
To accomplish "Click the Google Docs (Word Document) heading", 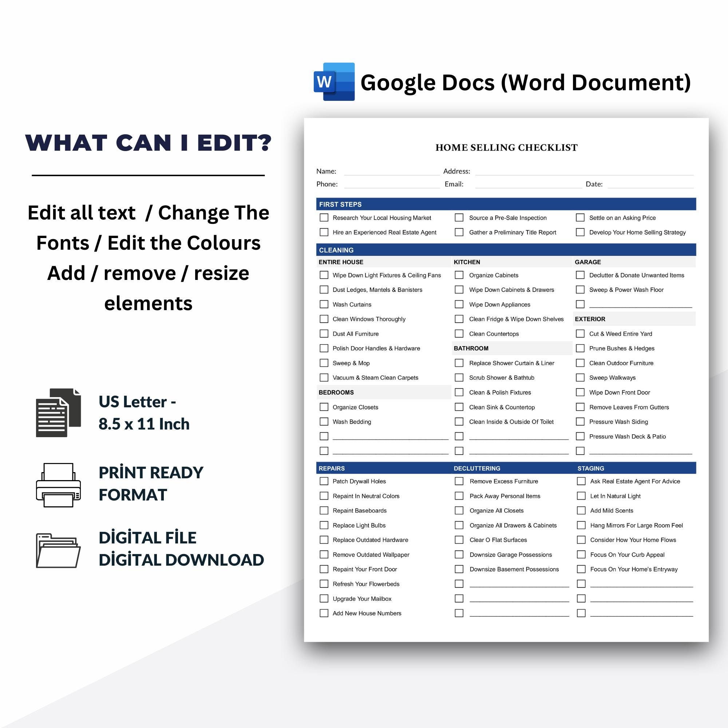I will [526, 83].
